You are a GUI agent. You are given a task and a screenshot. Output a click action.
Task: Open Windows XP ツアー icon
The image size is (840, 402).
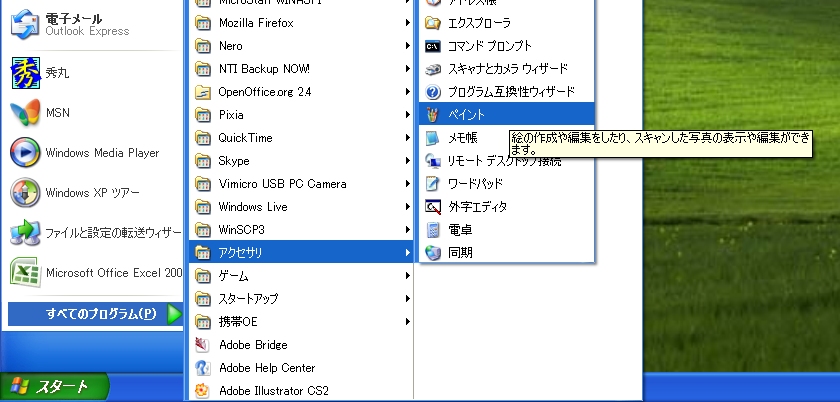pyautogui.click(x=25, y=192)
